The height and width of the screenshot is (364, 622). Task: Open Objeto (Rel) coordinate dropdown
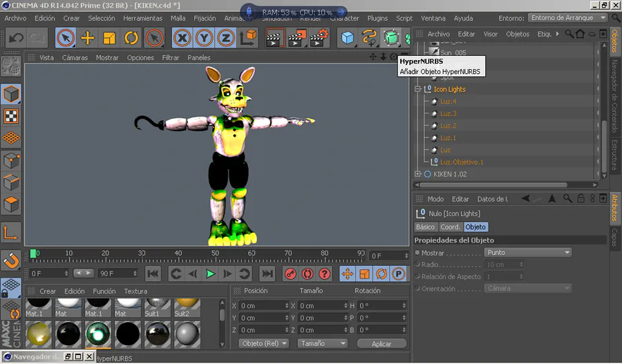click(264, 344)
